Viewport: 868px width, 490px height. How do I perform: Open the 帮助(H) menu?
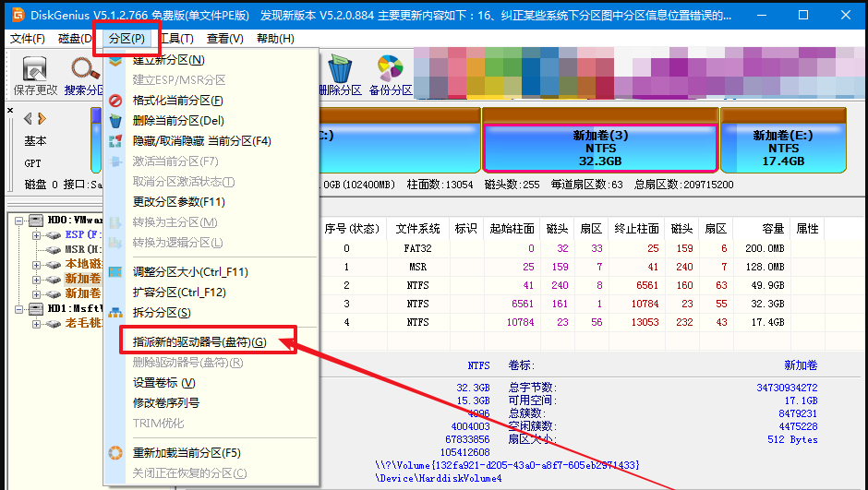pos(275,39)
